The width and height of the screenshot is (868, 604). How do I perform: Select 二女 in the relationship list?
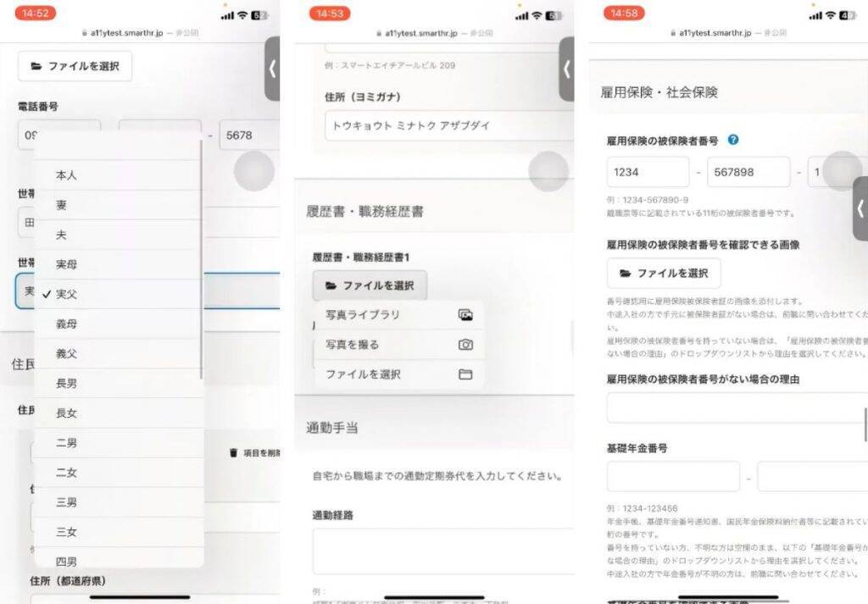coord(119,473)
